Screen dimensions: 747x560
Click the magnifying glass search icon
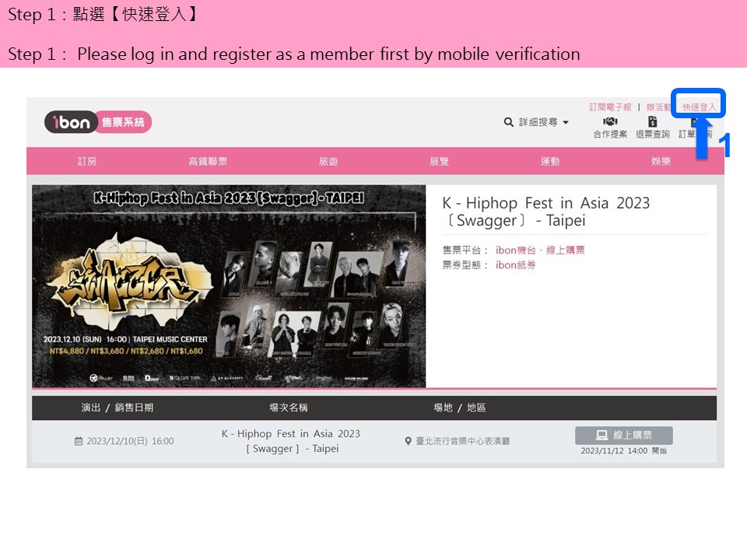508,122
